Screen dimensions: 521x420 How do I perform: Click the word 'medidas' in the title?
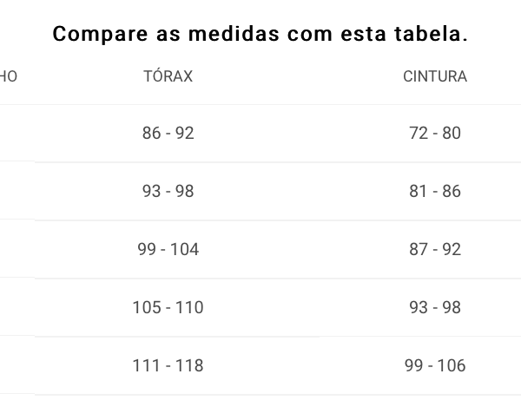(234, 34)
